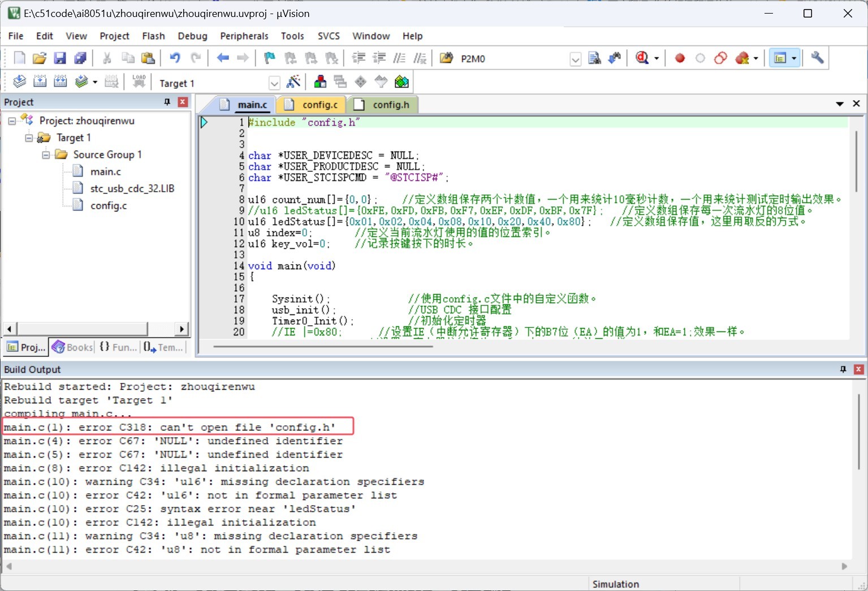868x591 pixels.
Task: Disable all breakpoints icon
Action: point(720,58)
